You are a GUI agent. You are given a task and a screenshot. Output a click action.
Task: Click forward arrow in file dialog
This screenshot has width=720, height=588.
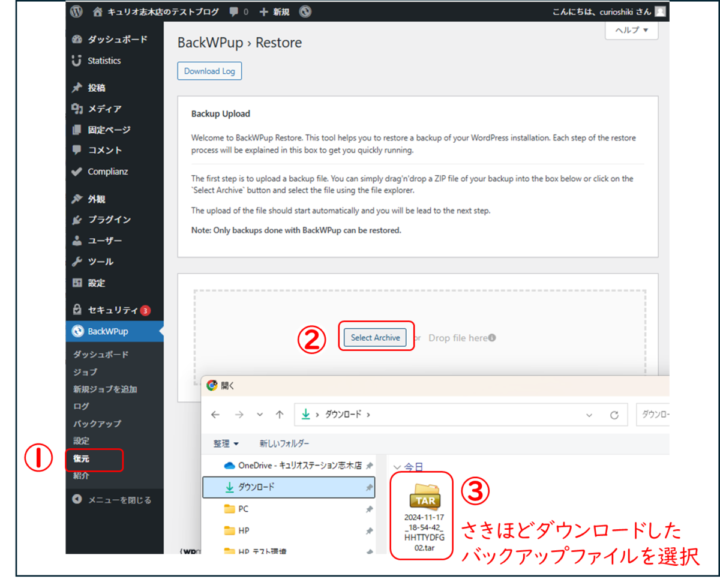click(239, 415)
